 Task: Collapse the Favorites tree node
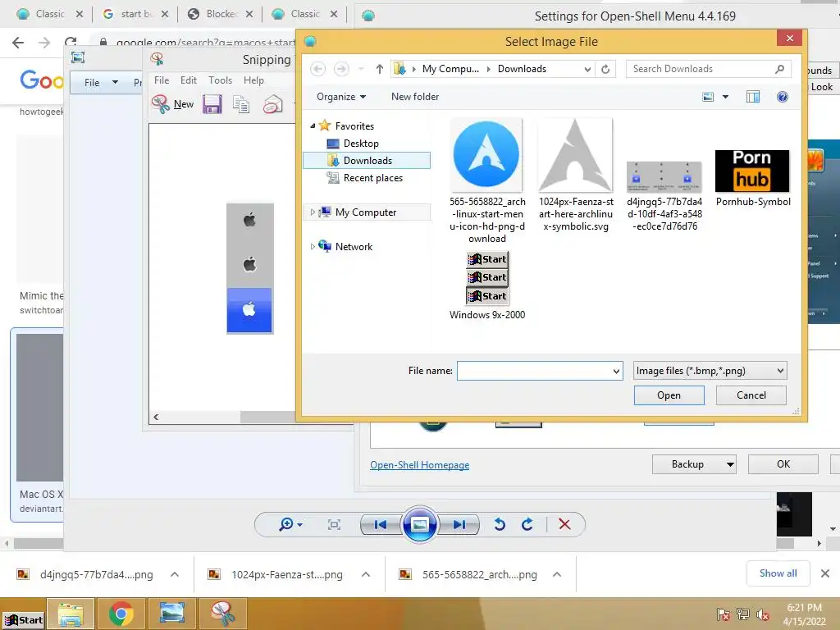click(313, 126)
